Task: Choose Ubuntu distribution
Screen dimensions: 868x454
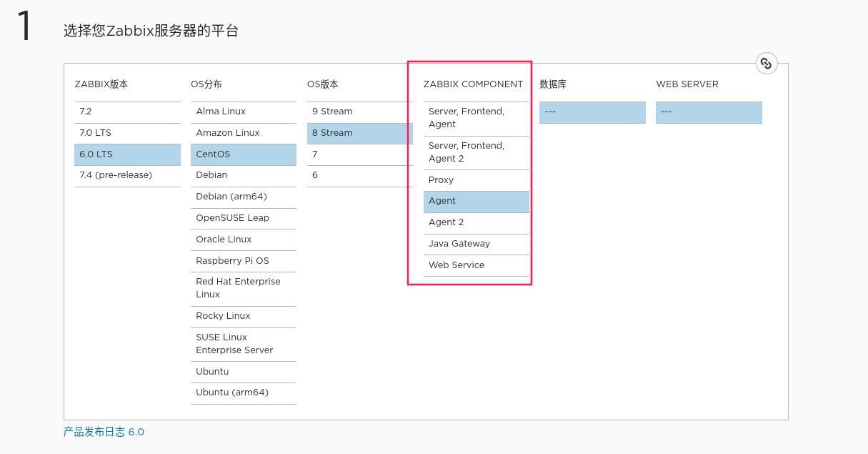Action: 244,372
